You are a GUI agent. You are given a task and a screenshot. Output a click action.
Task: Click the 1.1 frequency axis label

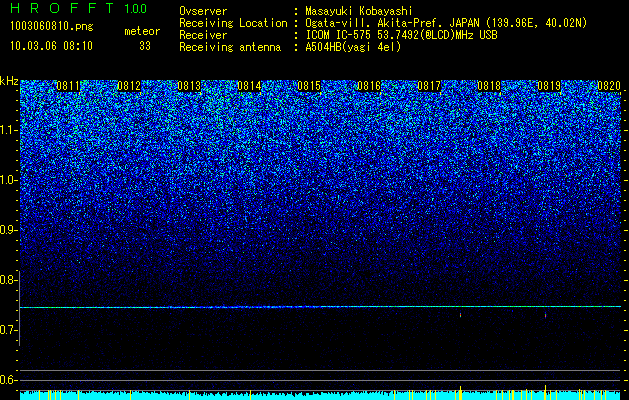pos(8,130)
